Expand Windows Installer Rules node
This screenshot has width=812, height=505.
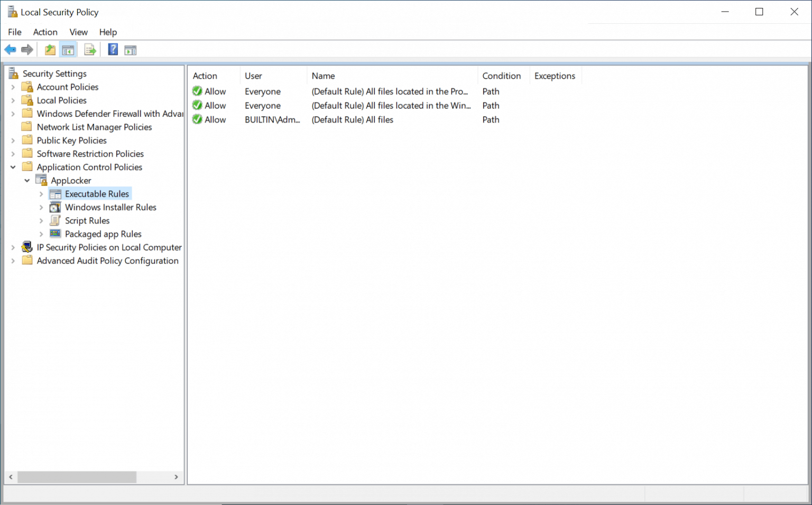click(41, 207)
